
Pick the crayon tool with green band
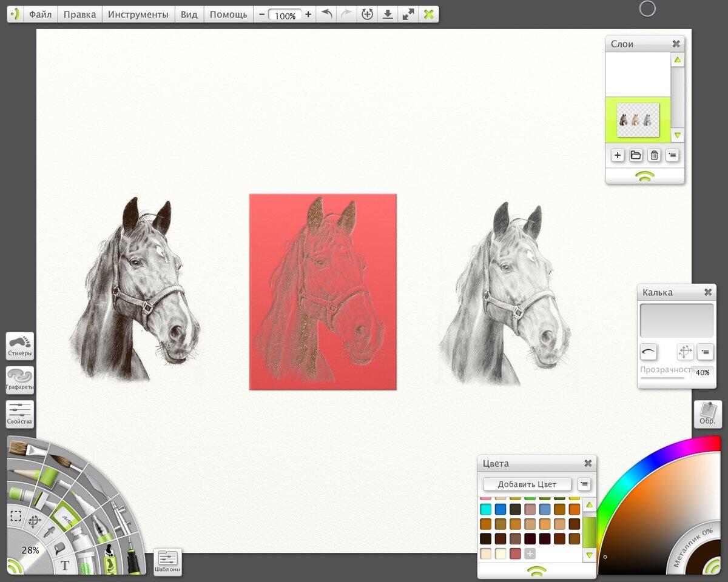[21, 494]
